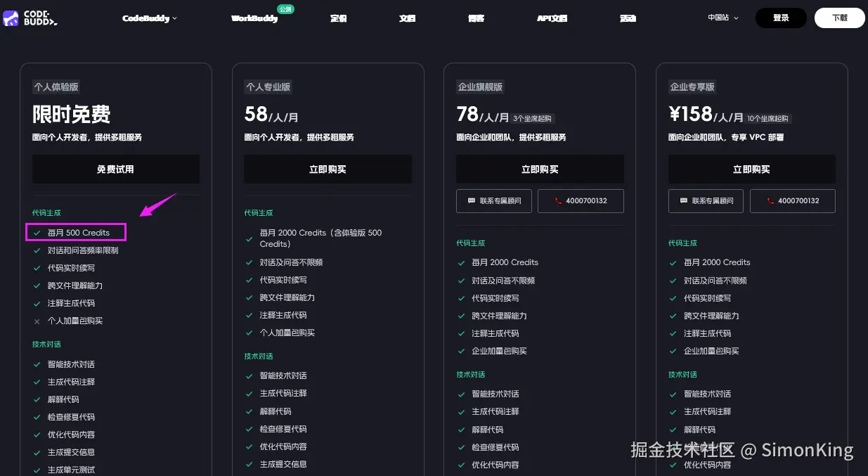Image resolution: width=868 pixels, height=476 pixels.
Task: Open the 文档 docs menu item
Action: 408,18
